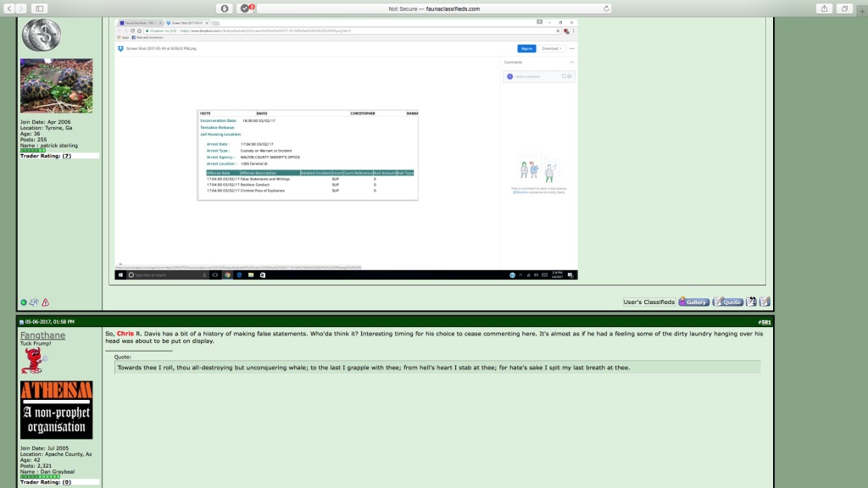Click the more options dots in Dropbox screenshot
Viewport: 868px width, 488px height.
tap(572, 48)
